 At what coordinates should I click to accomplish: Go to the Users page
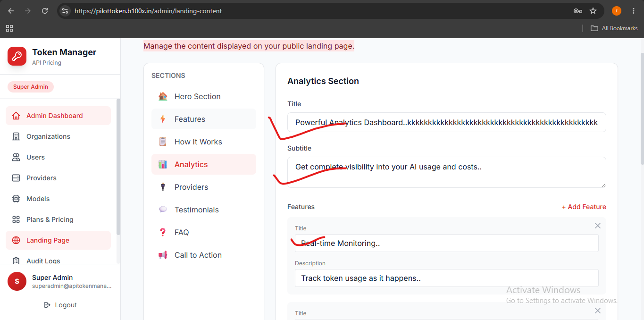[x=58, y=157]
